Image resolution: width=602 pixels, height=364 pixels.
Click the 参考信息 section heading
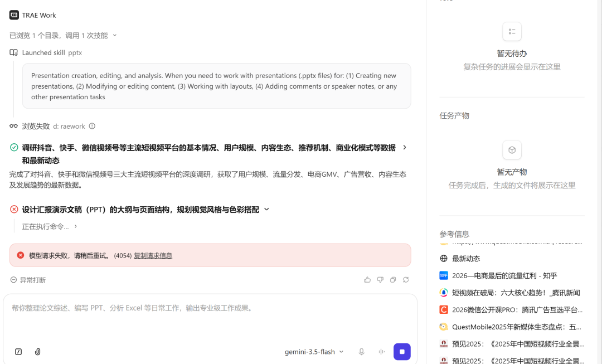coord(454,234)
